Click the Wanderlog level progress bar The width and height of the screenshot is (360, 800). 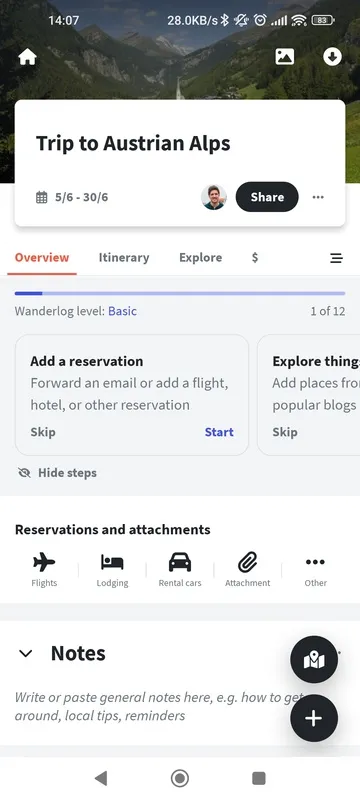tap(180, 293)
